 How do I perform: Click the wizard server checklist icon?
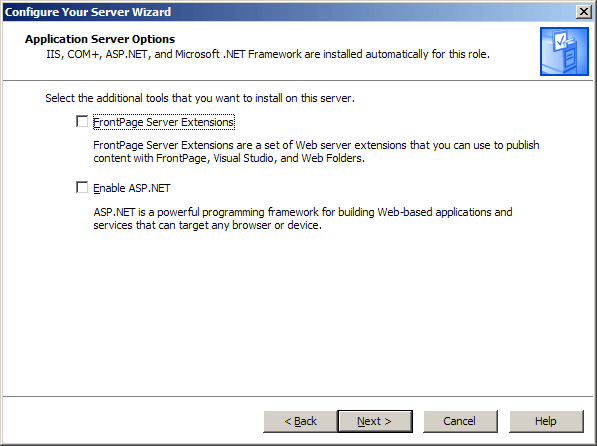(x=564, y=51)
